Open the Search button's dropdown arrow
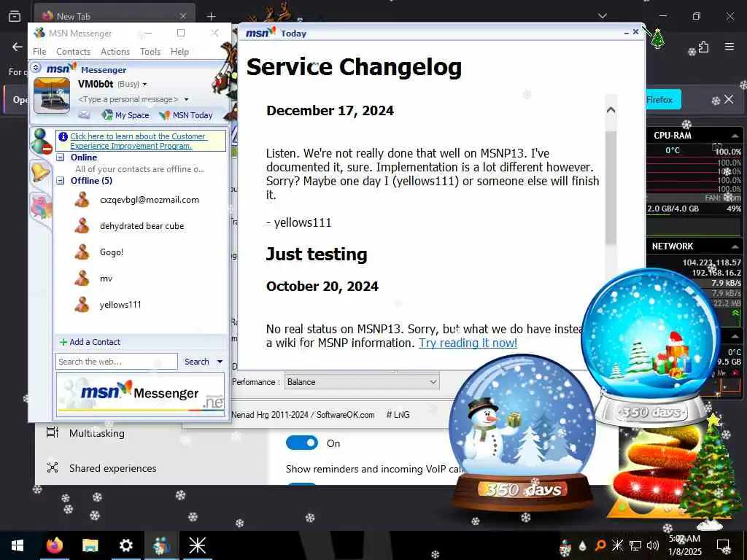Screen dimensions: 747x560 pyautogui.click(x=220, y=362)
